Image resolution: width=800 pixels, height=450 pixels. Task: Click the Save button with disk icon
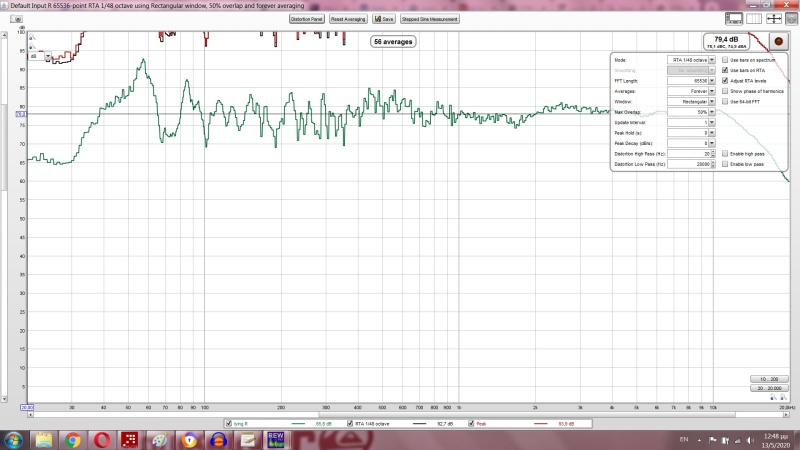(383, 19)
